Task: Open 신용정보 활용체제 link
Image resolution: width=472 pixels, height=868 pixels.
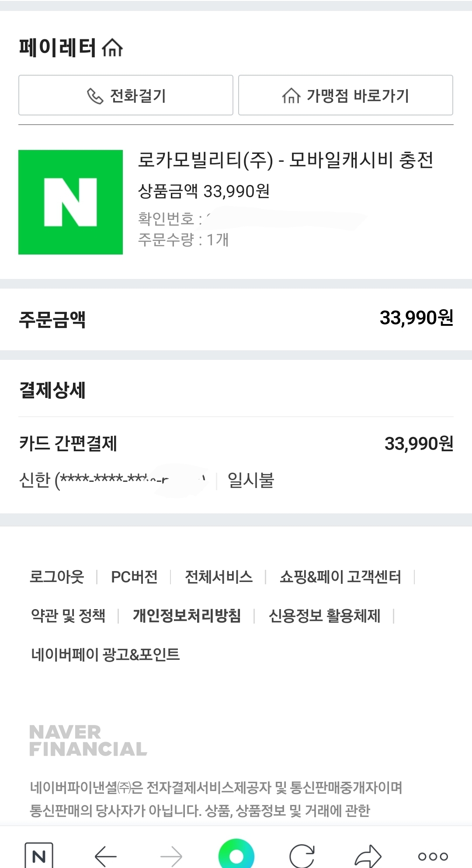Action: point(324,616)
